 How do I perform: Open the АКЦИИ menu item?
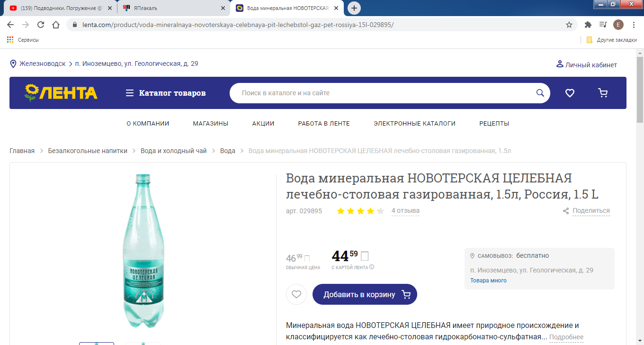pos(263,123)
